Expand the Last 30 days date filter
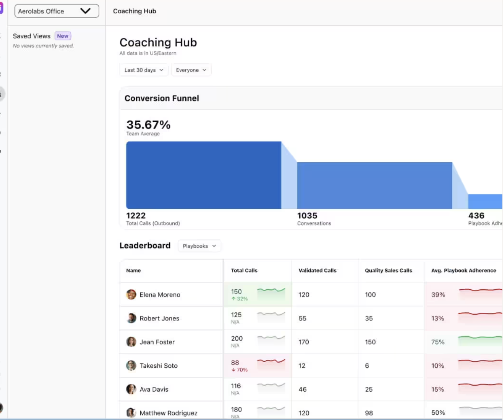 pos(144,70)
